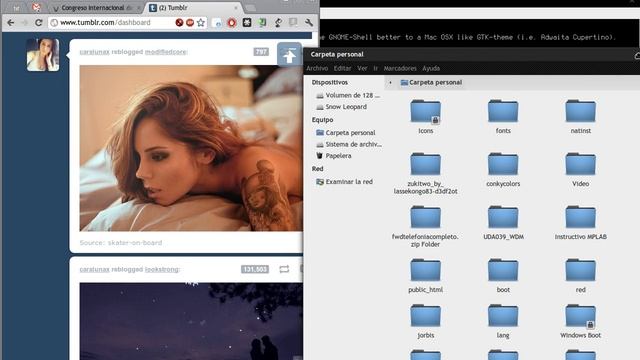Select the fwdtelefoniacompleto.zip Folder
Screen dimensions: 640x360
click(426, 226)
